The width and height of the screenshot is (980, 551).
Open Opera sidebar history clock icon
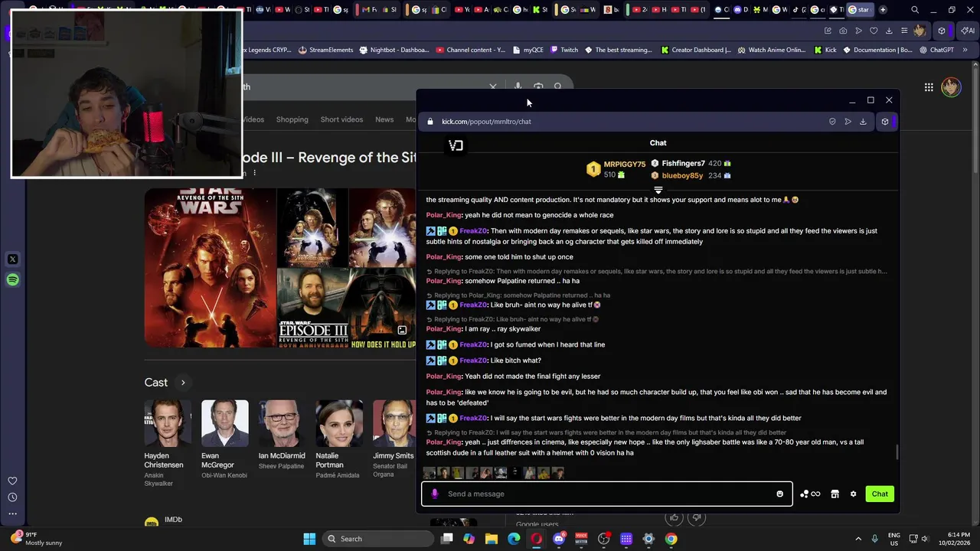(12, 497)
